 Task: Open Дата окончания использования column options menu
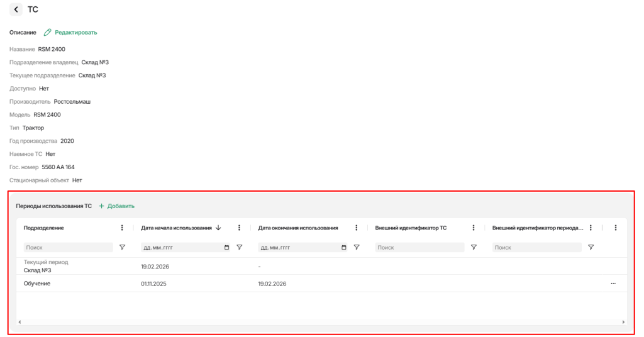pos(357,228)
